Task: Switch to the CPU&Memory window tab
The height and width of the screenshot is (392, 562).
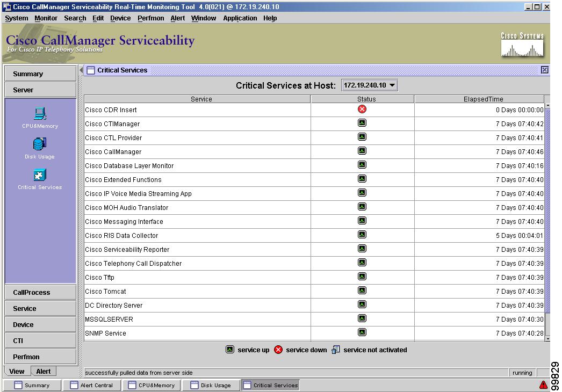Action: point(152,385)
